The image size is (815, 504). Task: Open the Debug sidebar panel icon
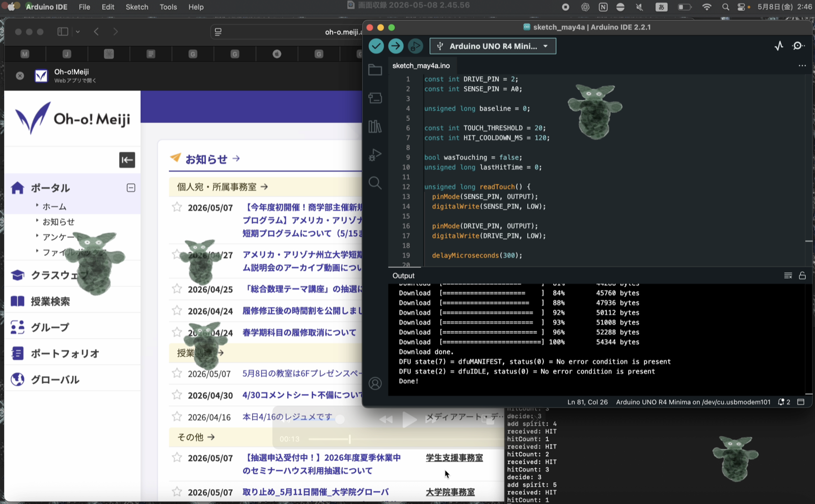375,155
